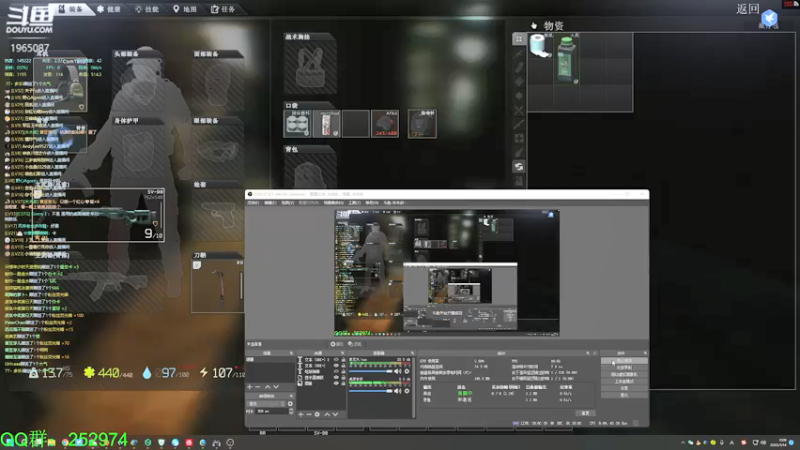Viewport: 800px width, 450px height.
Task: Open second mixer channel gear settings
Action: point(407,391)
